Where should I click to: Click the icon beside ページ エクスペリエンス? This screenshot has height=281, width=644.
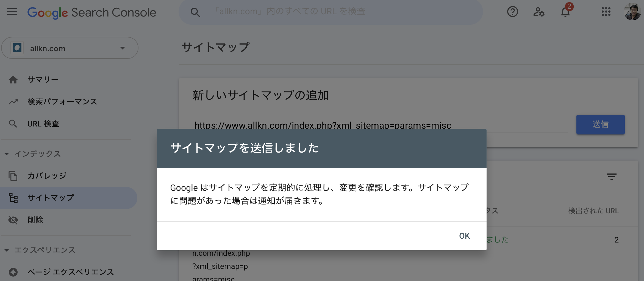coord(13,272)
